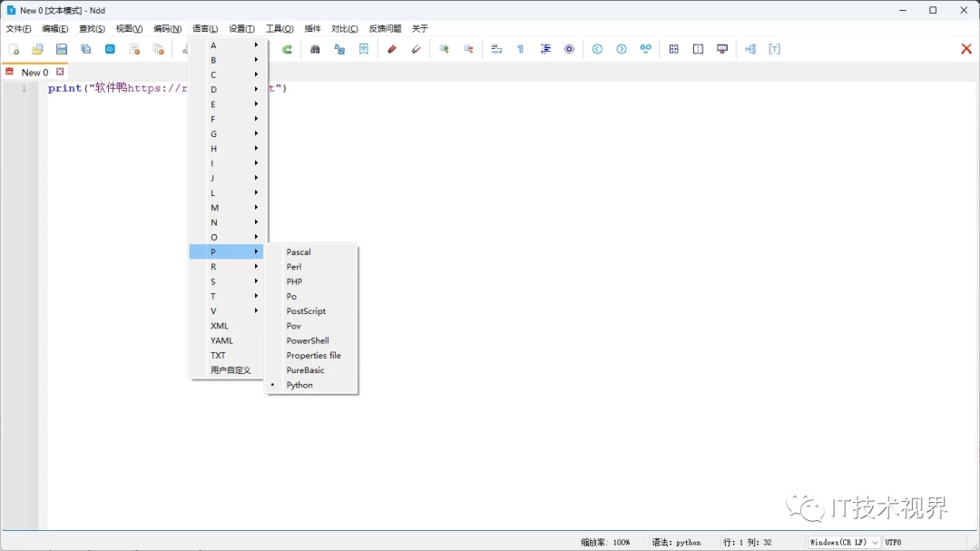Click the binoculars Find icon

tap(315, 49)
